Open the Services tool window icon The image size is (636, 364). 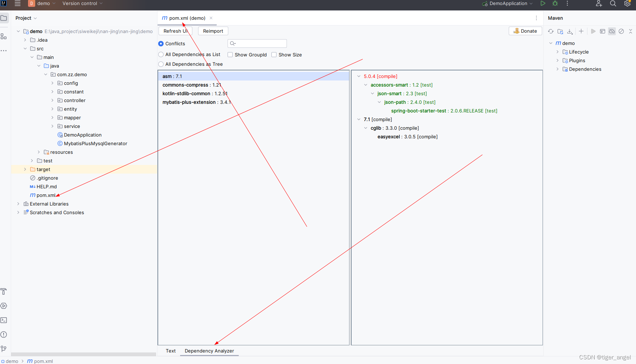(4, 306)
